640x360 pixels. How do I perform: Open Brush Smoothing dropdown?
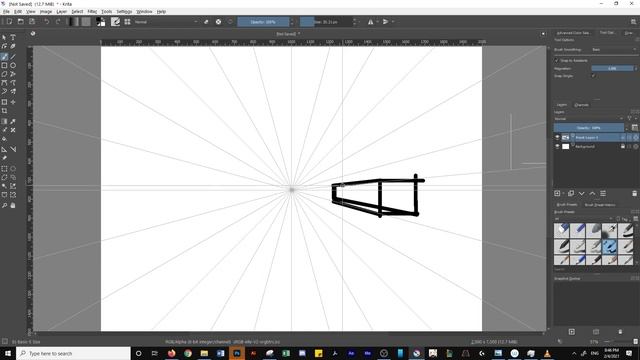[614, 49]
